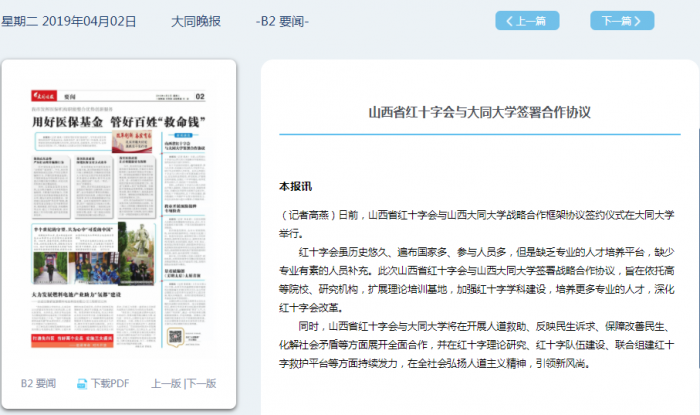Click the QR code in the page thumbnail
The image size is (700, 415).
tap(175, 336)
